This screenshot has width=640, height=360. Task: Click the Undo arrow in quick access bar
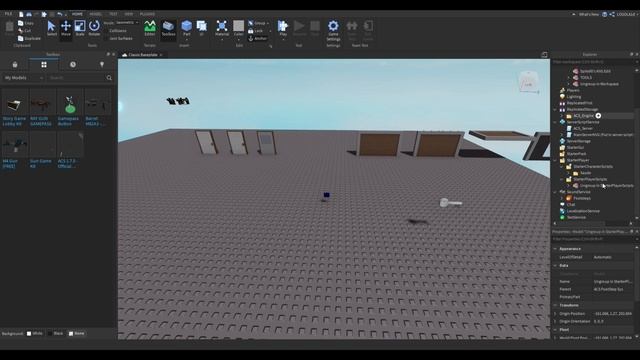click(x=60, y=14)
